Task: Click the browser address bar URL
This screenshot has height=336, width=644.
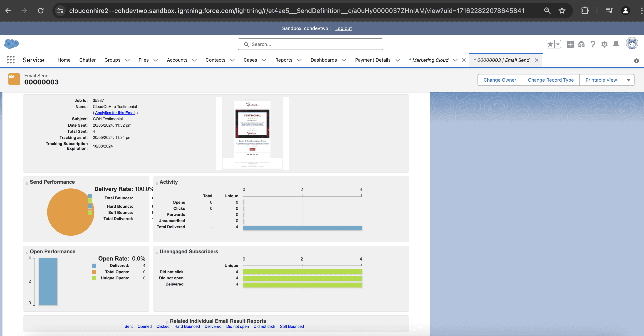Action: point(297,10)
